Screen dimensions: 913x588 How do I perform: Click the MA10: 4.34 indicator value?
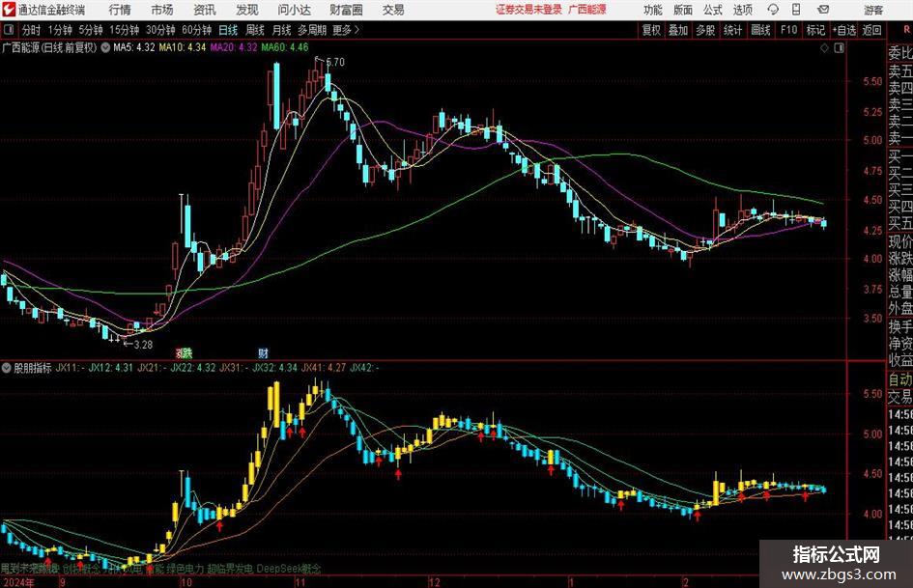point(183,47)
